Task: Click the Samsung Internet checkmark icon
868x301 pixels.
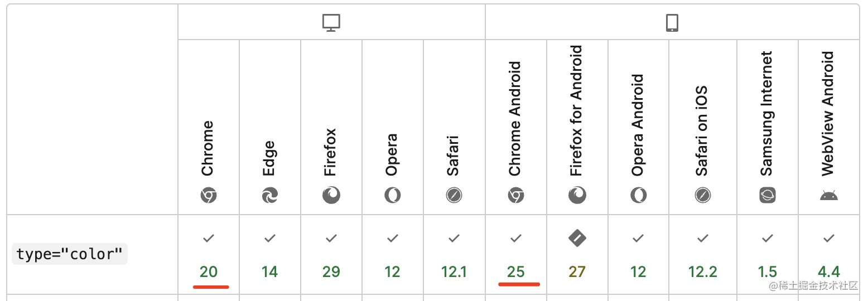Action: 768,239
